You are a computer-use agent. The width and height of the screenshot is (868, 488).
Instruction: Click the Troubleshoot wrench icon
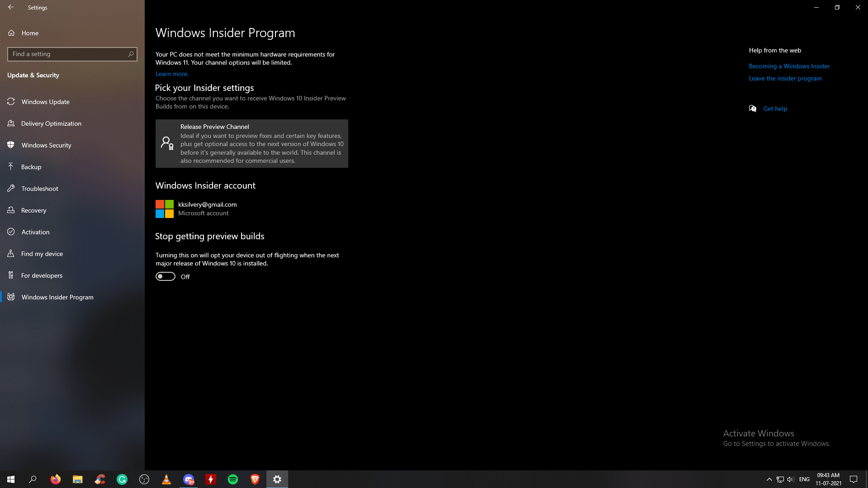click(11, 188)
